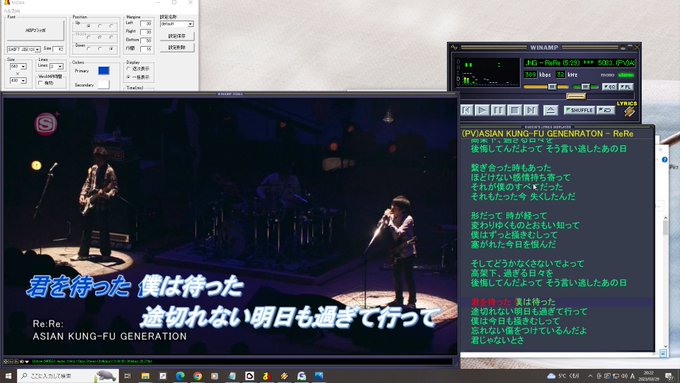
Task: Click Winamp eject/open file button
Action: point(550,110)
